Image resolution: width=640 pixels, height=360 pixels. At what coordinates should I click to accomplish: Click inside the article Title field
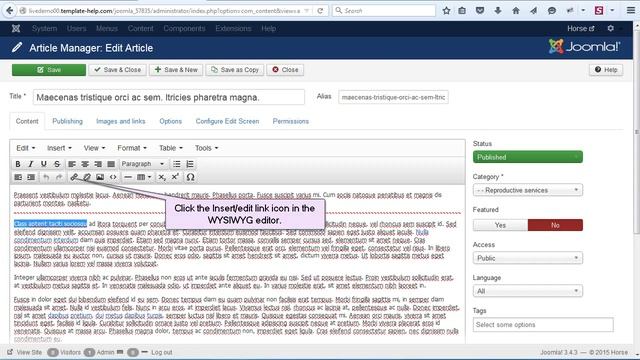(x=169, y=98)
